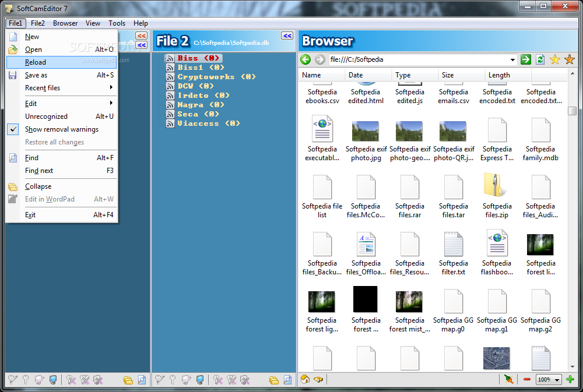
Task: Click the find page icon in File 1 toolbar
Action: coord(142,380)
